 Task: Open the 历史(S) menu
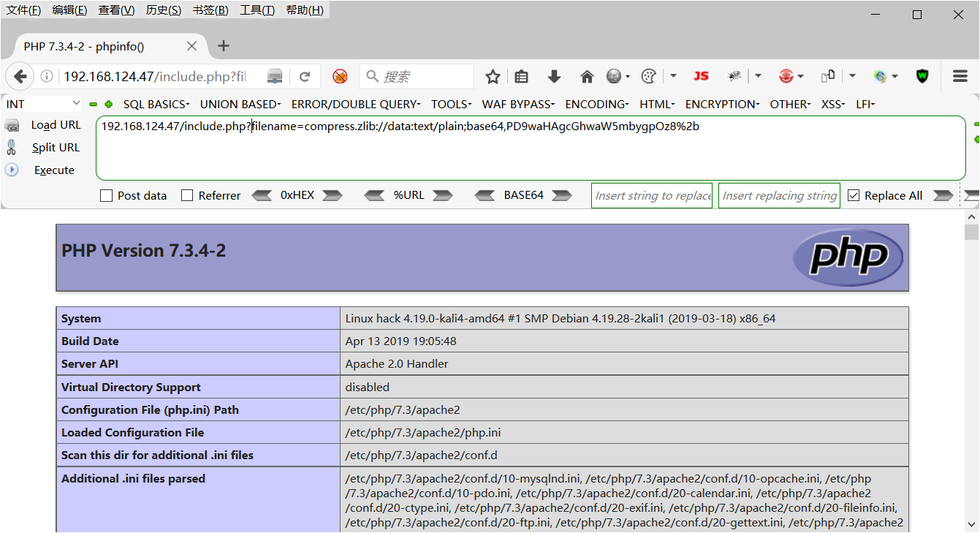164,10
